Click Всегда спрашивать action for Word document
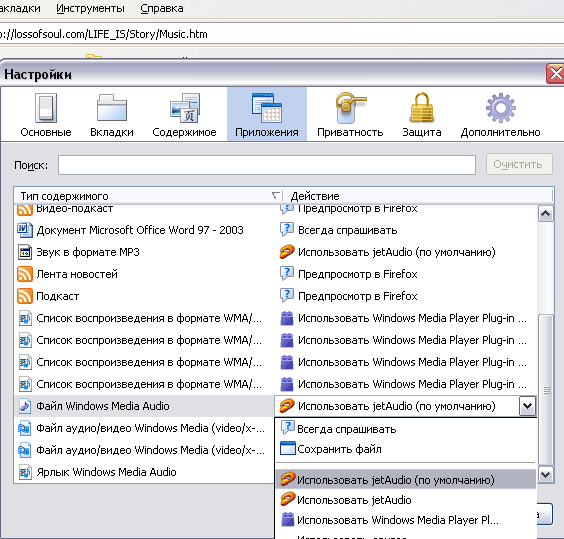The height and width of the screenshot is (539, 564). (347, 230)
